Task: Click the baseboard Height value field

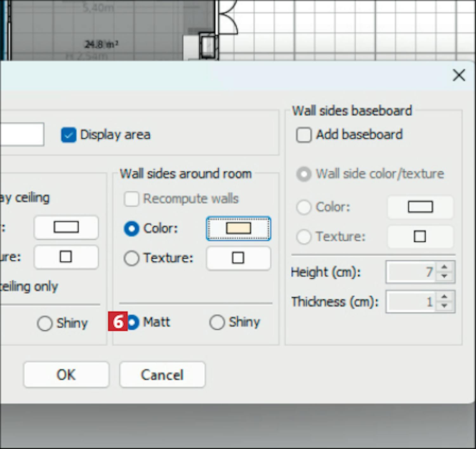Action: point(411,272)
